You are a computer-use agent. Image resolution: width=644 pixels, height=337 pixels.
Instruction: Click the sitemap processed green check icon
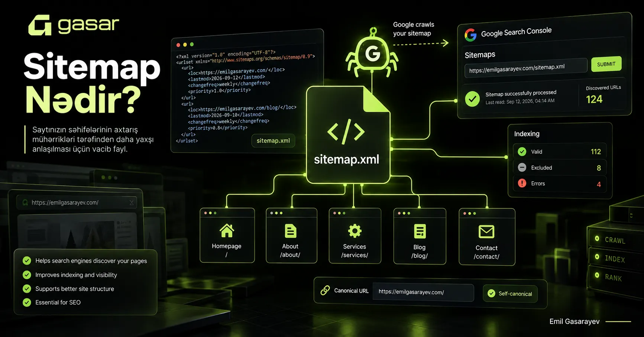[x=472, y=99]
